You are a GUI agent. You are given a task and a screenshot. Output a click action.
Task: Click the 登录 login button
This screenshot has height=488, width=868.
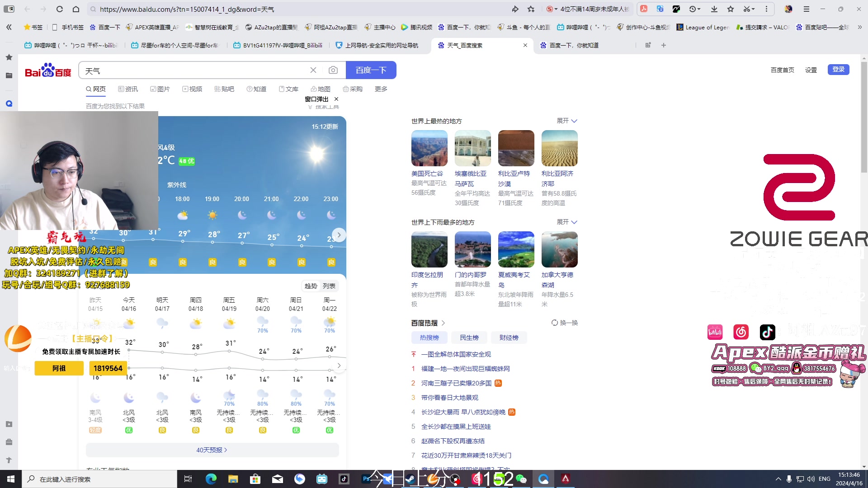click(839, 69)
